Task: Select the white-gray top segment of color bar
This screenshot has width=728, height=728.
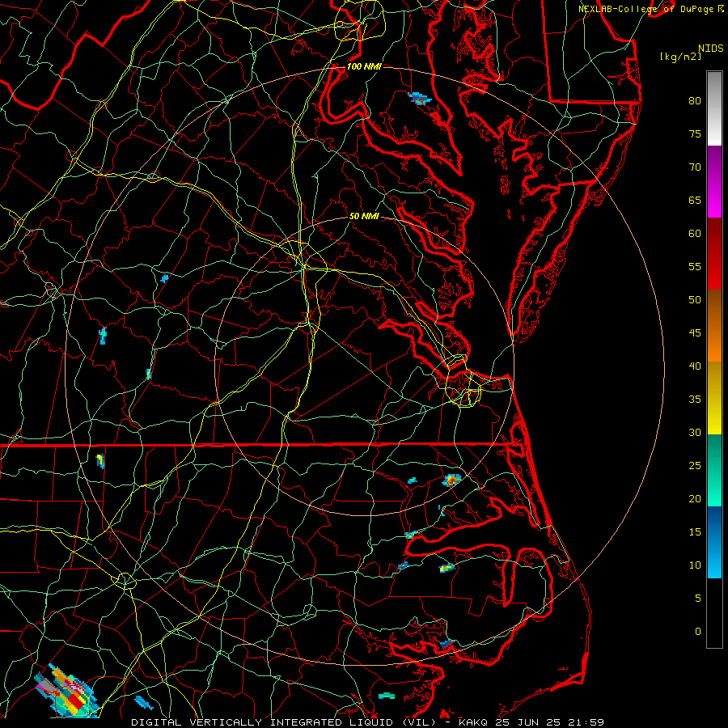Action: point(714,108)
